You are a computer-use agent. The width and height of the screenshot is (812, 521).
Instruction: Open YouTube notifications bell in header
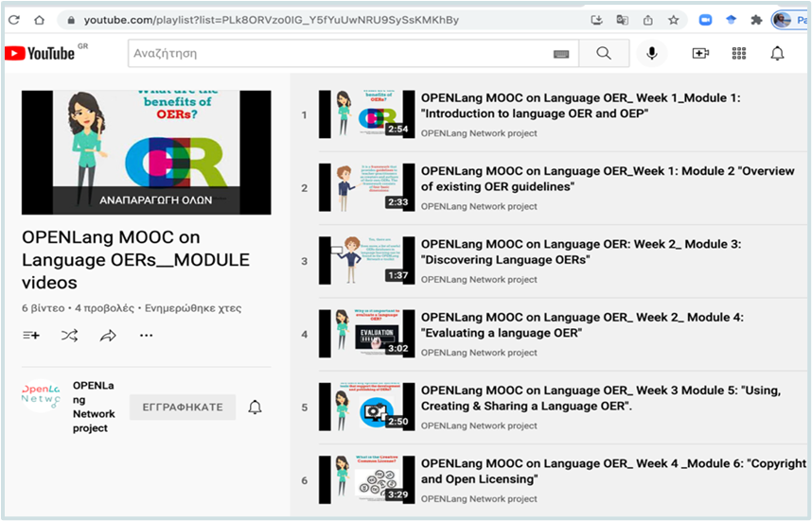[x=777, y=53]
